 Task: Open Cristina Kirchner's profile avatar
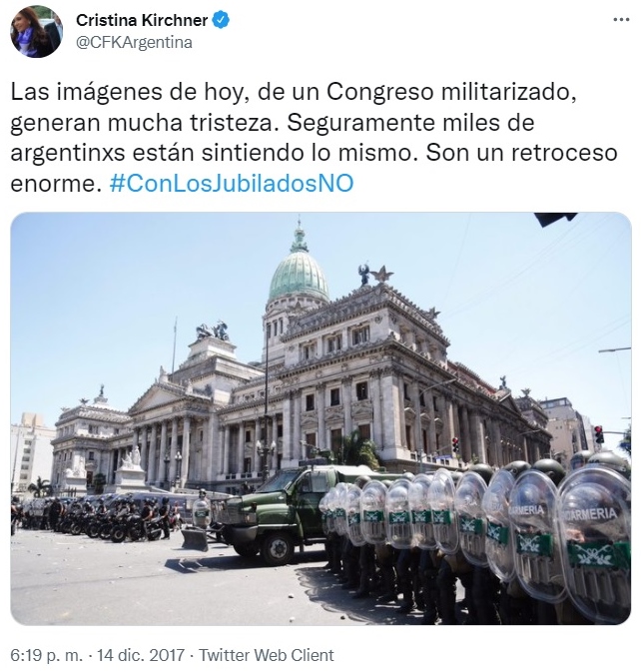point(37,31)
